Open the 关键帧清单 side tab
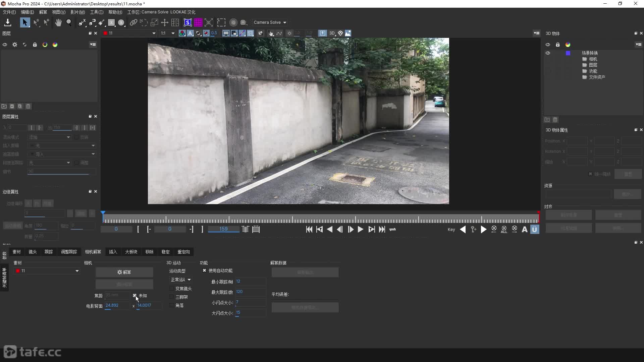 coord(4,278)
